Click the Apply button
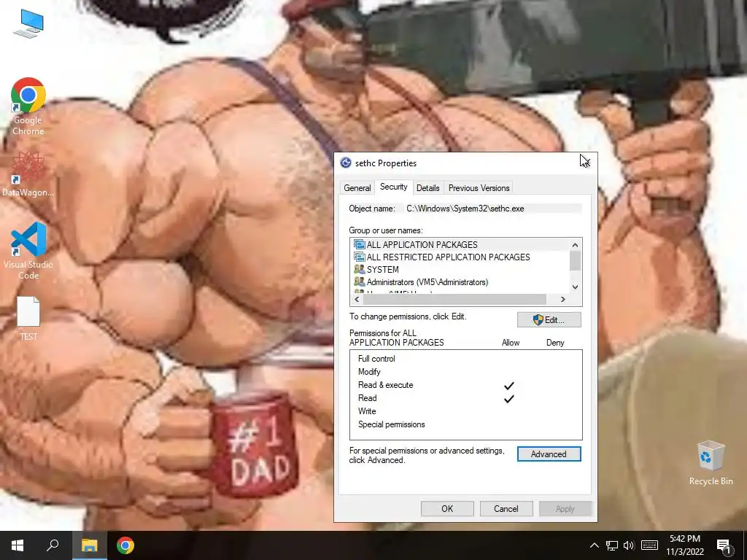The width and height of the screenshot is (747, 560). [565, 508]
